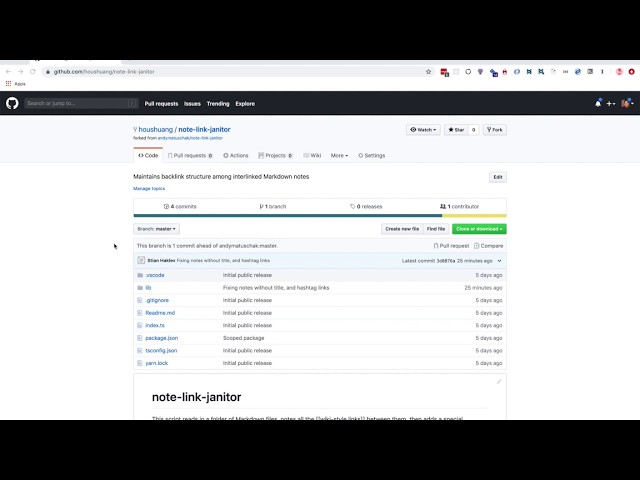Edit README with pencil icon
Screen dimensions: 640x480
(x=499, y=381)
